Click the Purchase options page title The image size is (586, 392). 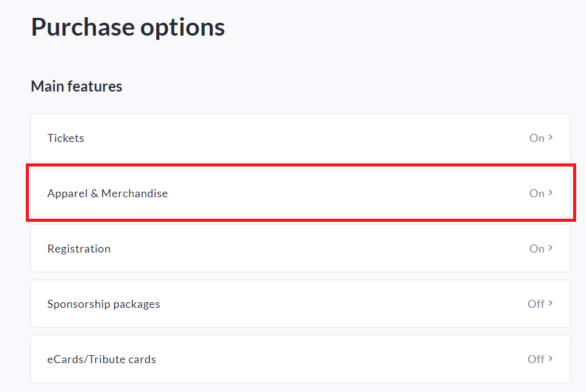pos(128,27)
